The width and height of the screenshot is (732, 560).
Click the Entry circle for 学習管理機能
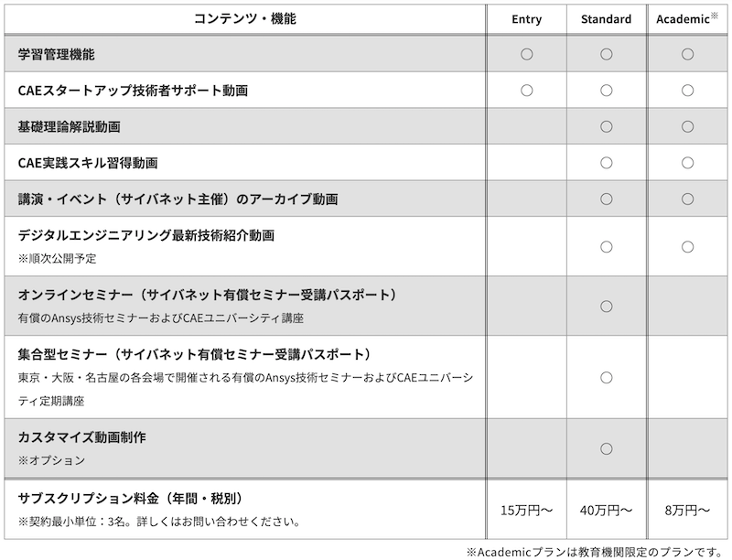click(x=527, y=54)
